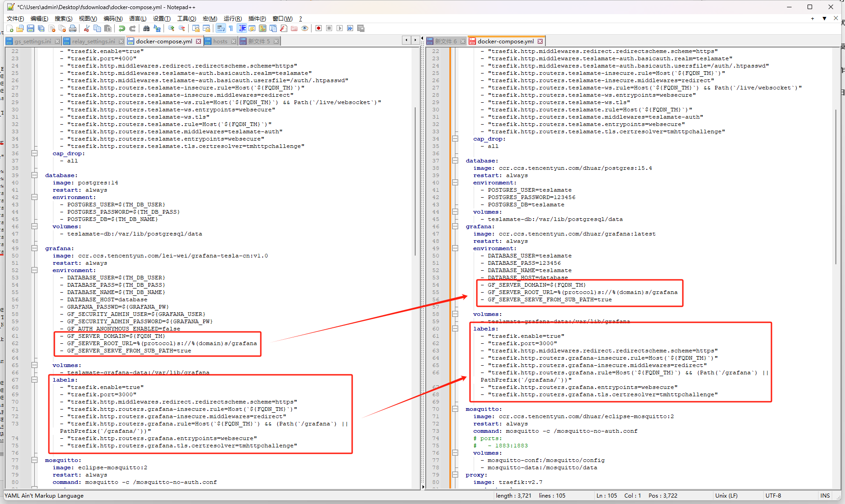Close the relay_settings.ini tab
Image resolution: width=845 pixels, height=504 pixels.
(x=121, y=41)
